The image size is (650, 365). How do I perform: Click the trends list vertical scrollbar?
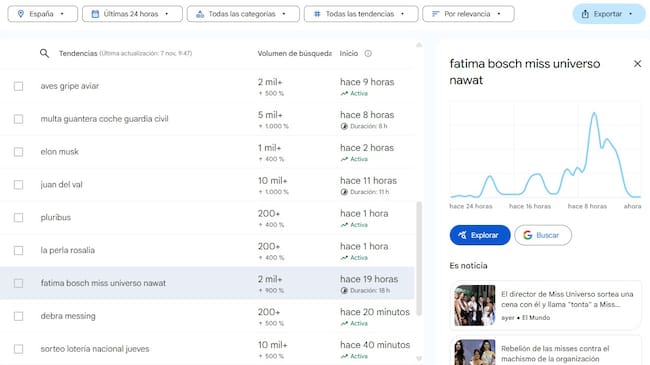click(419, 259)
